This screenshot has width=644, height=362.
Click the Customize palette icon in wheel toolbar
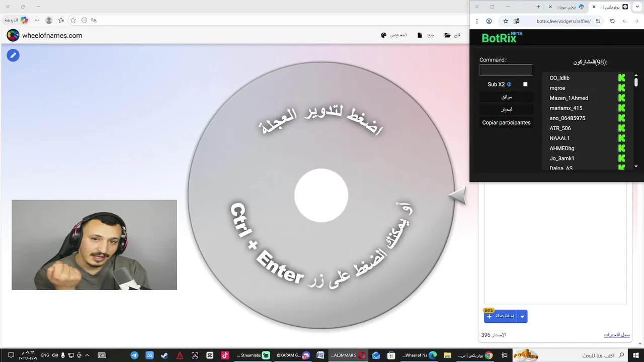coord(384,35)
